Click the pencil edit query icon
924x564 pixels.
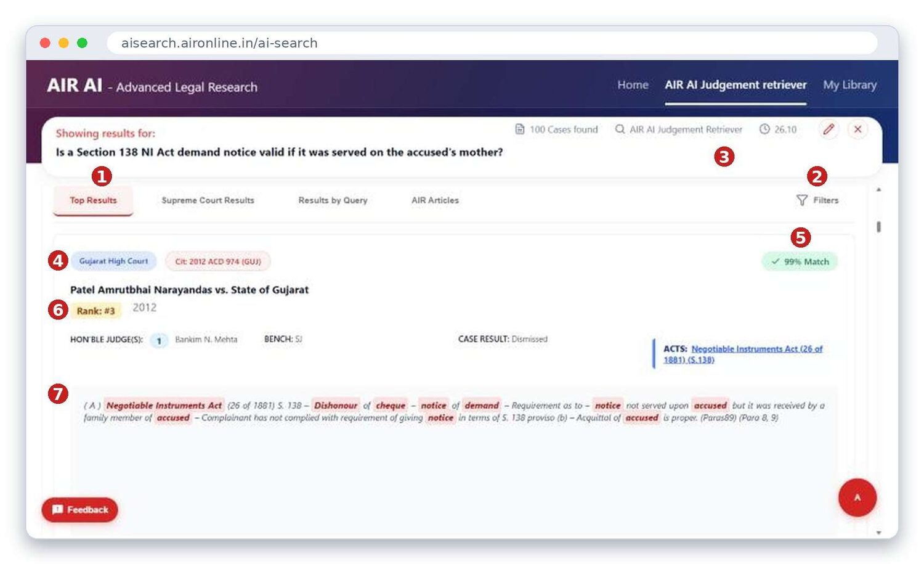(829, 129)
